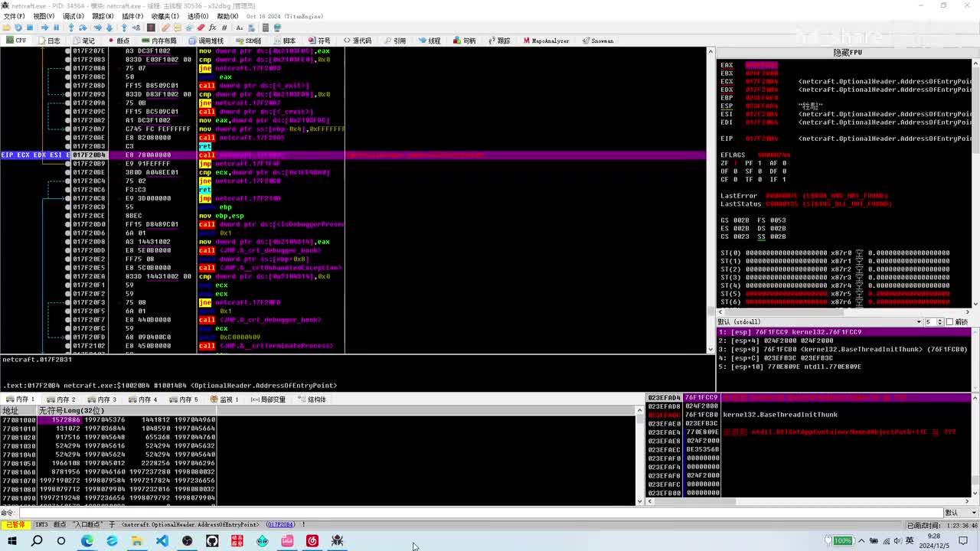
Task: Open the MapoAnalyzer plugin tab
Action: tap(546, 41)
